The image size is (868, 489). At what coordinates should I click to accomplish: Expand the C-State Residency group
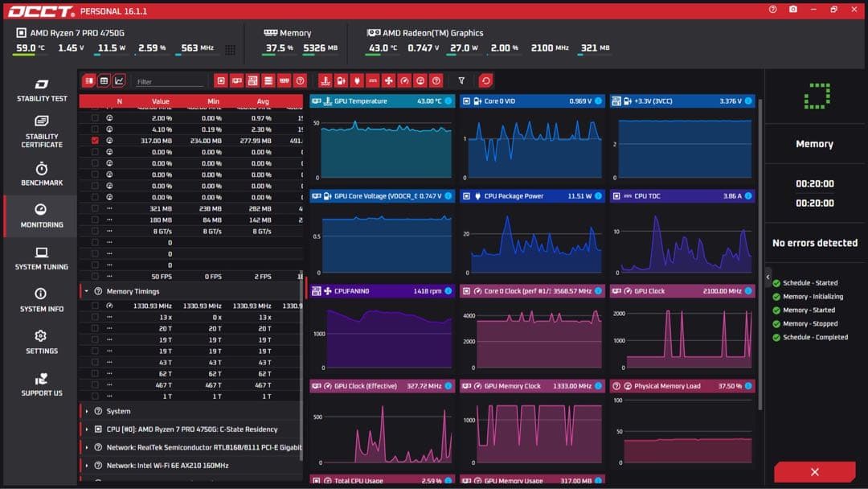click(86, 429)
